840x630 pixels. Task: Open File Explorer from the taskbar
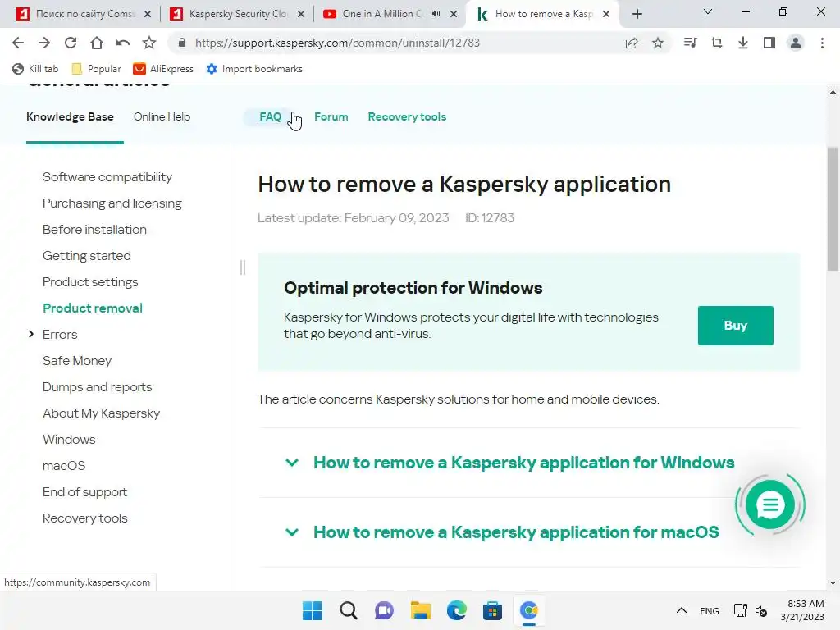coord(421,610)
